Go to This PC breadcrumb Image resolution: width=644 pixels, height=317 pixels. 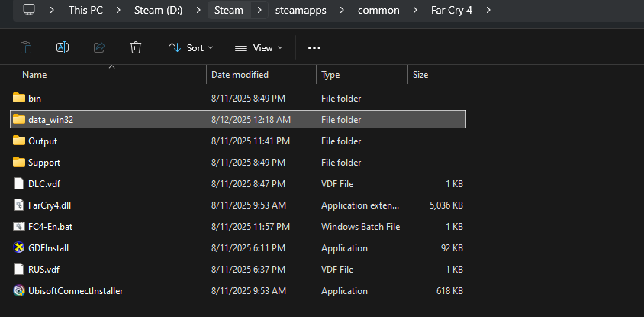[85, 10]
